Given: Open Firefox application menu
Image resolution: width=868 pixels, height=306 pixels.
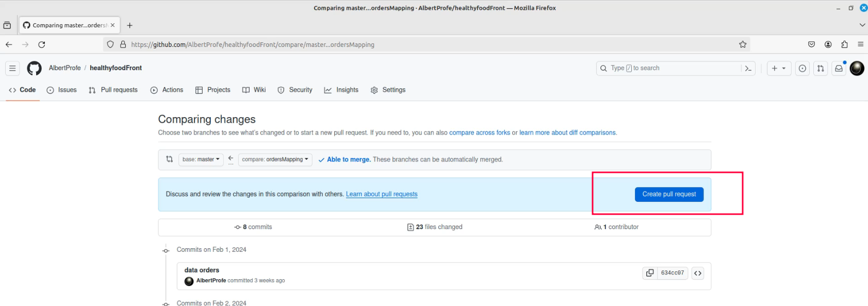Looking at the screenshot, I should point(860,44).
